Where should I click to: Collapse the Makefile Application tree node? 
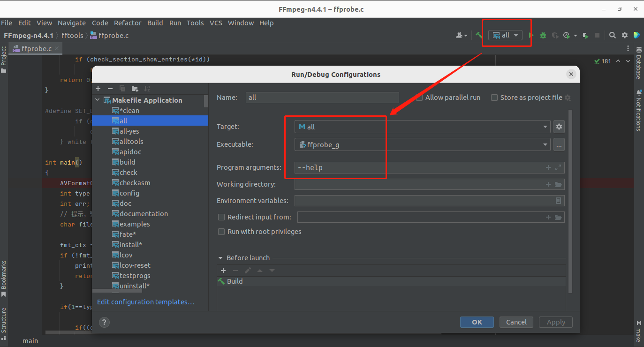click(x=98, y=100)
